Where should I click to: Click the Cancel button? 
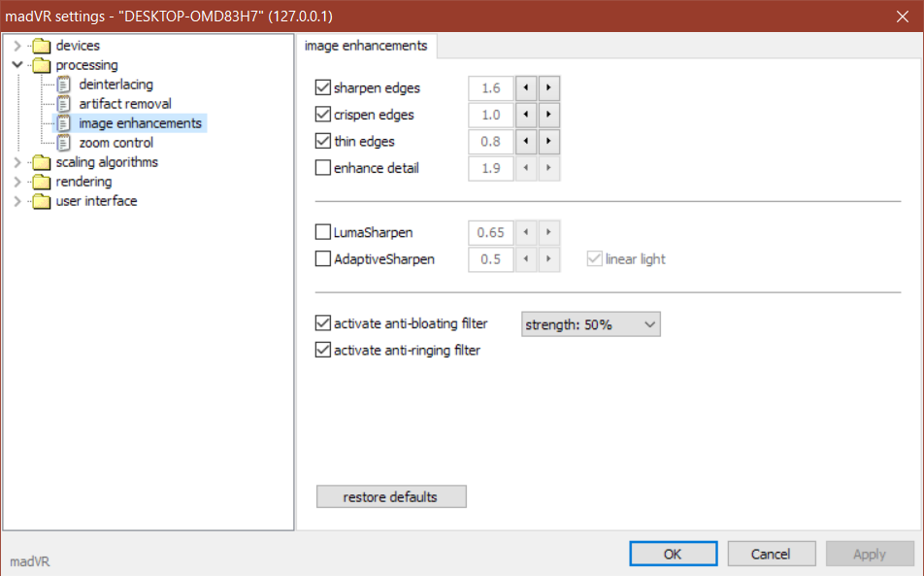pos(772,555)
